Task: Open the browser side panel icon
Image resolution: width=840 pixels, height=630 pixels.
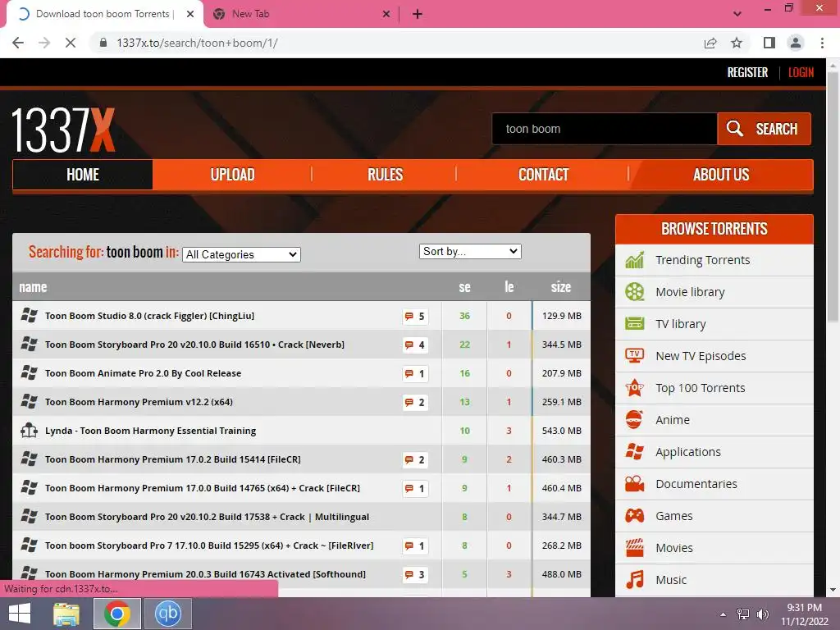Action: pyautogui.click(x=769, y=43)
